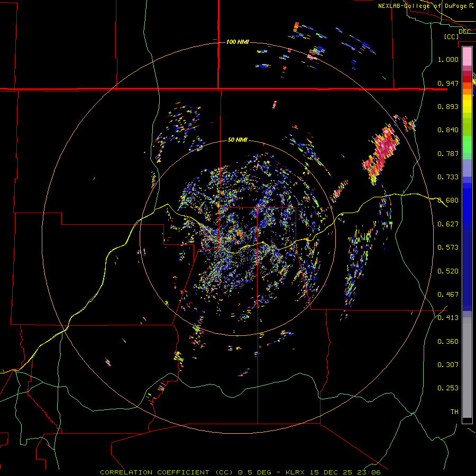The height and width of the screenshot is (476, 476).
Task: Click the large pink-red echo cluster northeast
Action: click(382, 152)
